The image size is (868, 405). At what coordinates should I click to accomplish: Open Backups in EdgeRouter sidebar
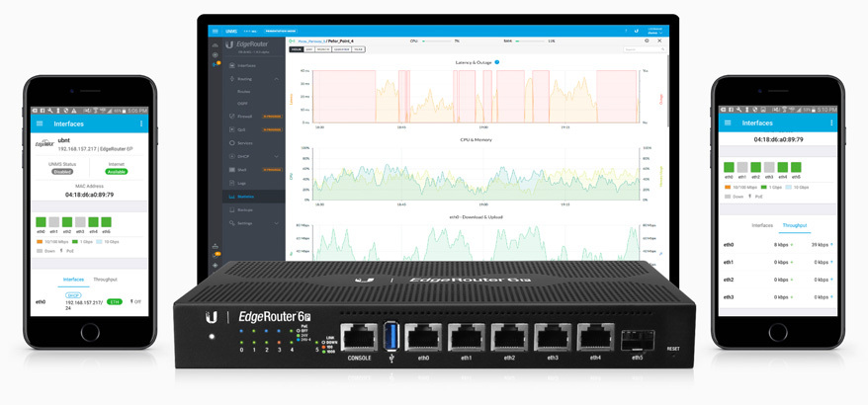(245, 210)
